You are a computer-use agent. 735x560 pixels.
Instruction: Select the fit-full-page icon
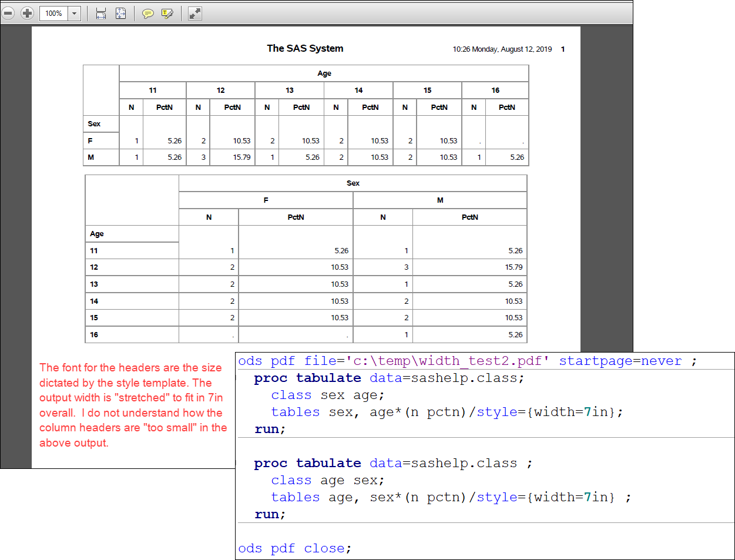coord(121,13)
